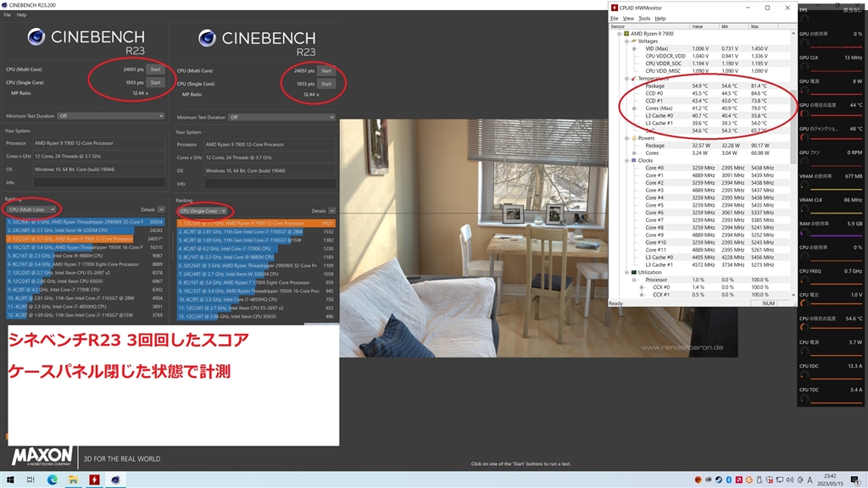868x488 pixels.
Task: Select the i7-1165G7 @28W row scoring 1532
Action: [256, 232]
